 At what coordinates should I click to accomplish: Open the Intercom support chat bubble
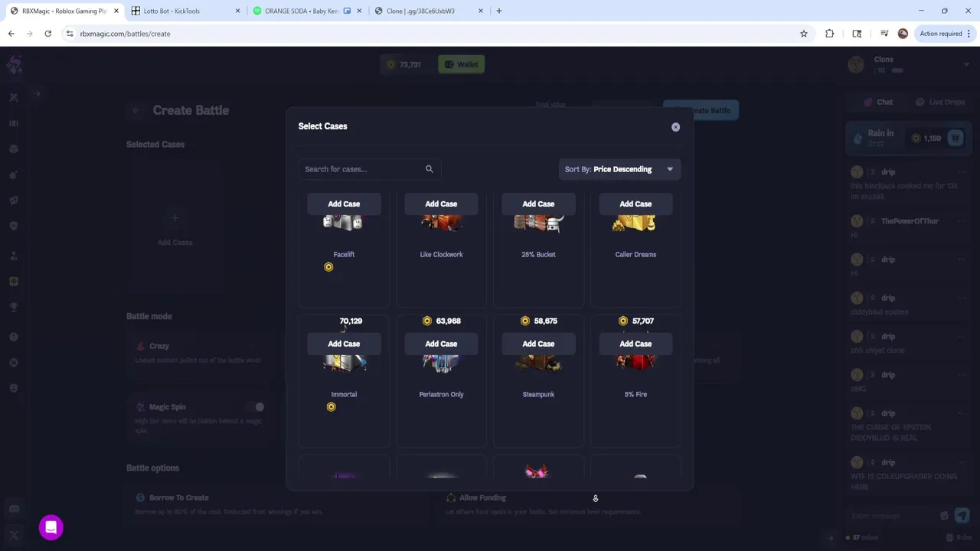[x=51, y=527]
